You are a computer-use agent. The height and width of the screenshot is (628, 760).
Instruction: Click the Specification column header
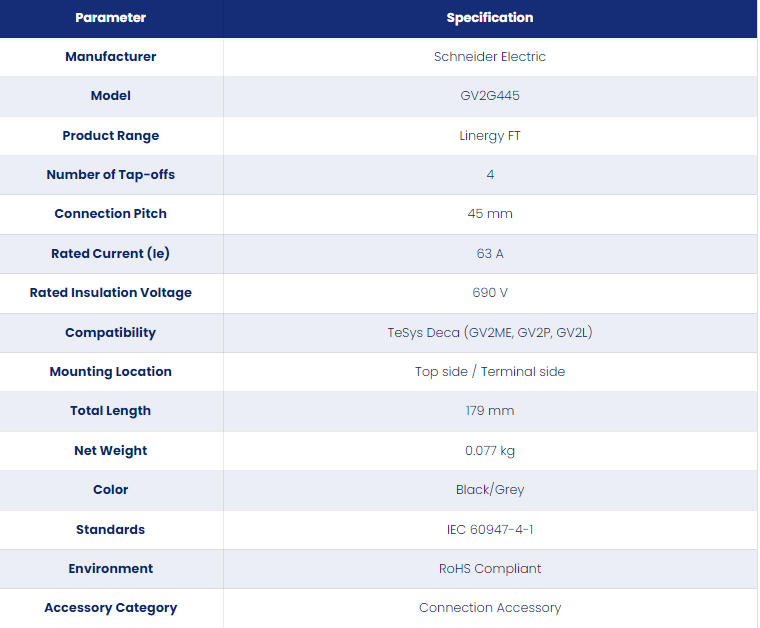pyautogui.click(x=490, y=18)
